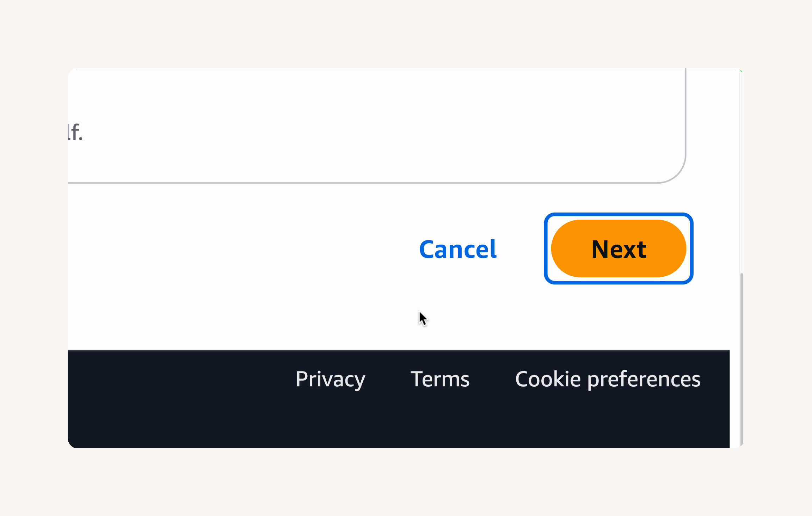Image resolution: width=812 pixels, height=516 pixels.
Task: Select the blue Cancel link
Action: pos(458,249)
